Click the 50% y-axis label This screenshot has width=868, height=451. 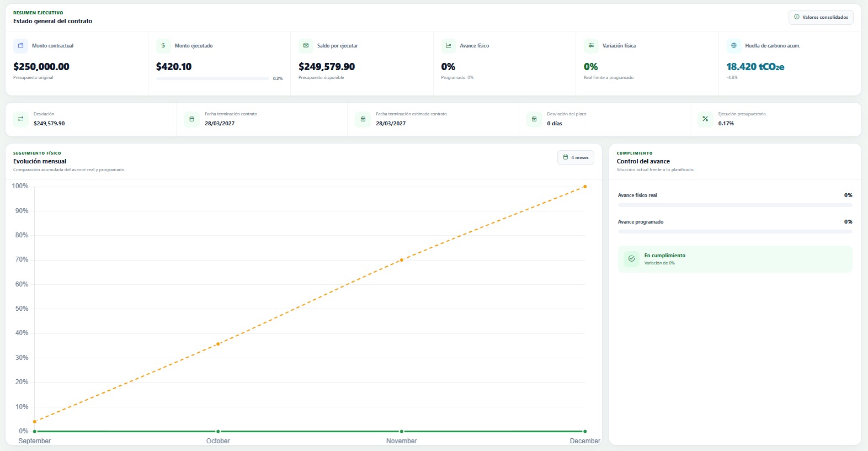coord(22,309)
